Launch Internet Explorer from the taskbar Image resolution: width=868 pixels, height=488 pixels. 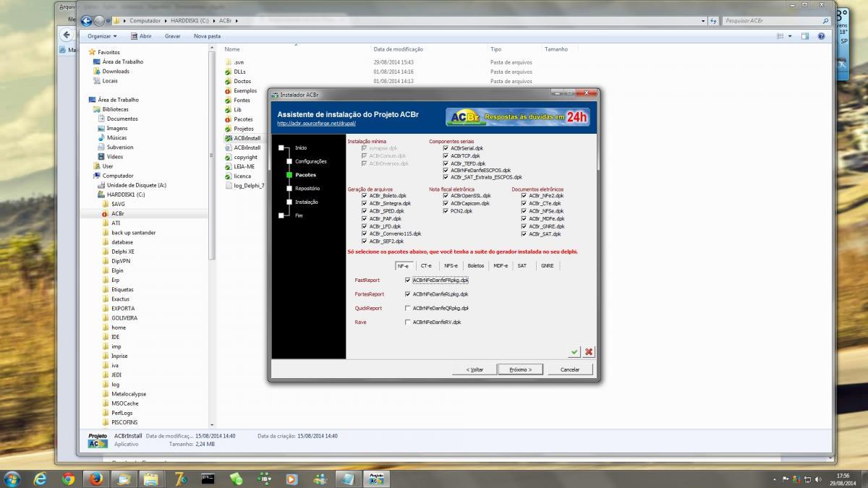(x=41, y=479)
